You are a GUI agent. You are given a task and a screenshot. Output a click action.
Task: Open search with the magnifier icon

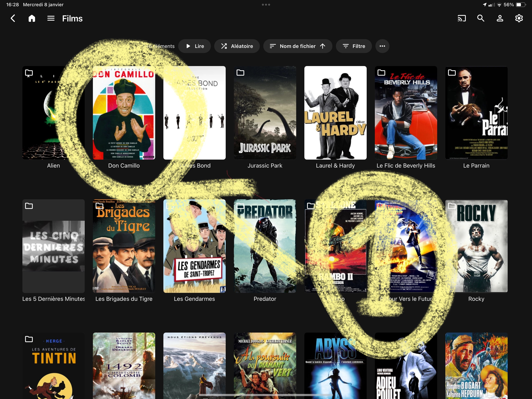click(481, 18)
